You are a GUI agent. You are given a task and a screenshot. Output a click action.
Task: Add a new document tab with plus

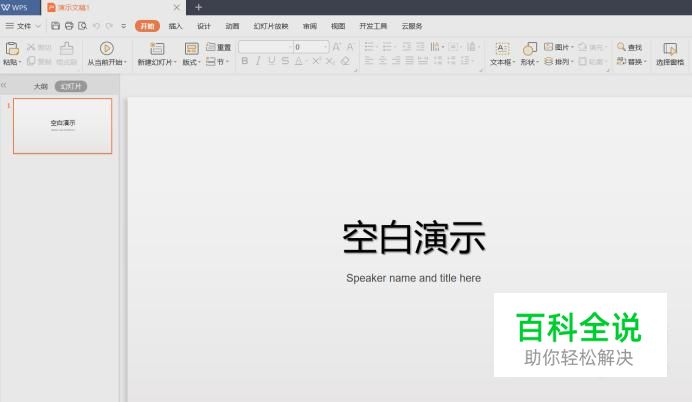pyautogui.click(x=199, y=7)
